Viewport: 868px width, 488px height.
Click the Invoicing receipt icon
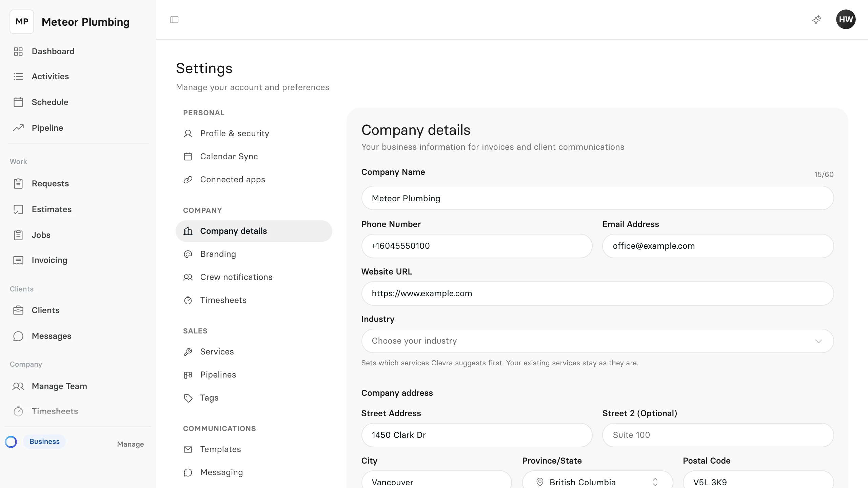18,260
